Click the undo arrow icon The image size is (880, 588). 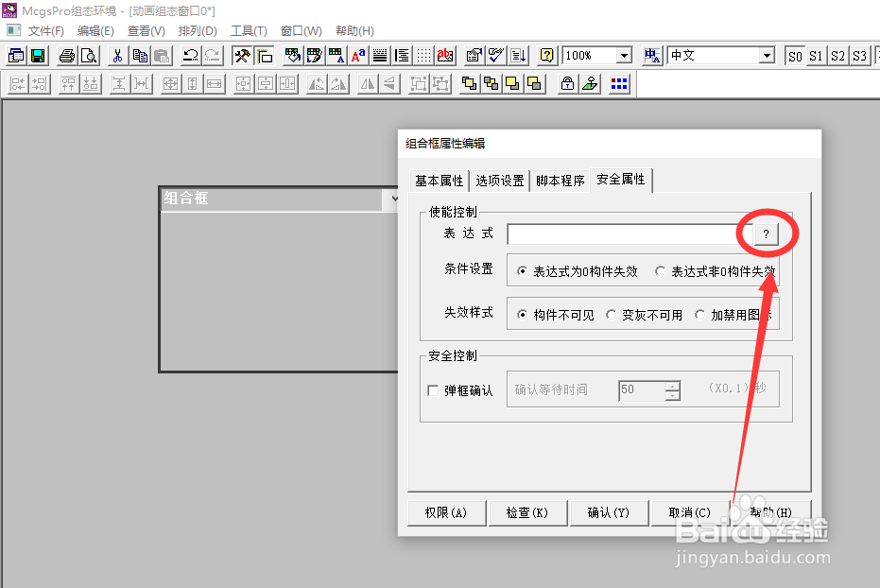pyautogui.click(x=191, y=56)
